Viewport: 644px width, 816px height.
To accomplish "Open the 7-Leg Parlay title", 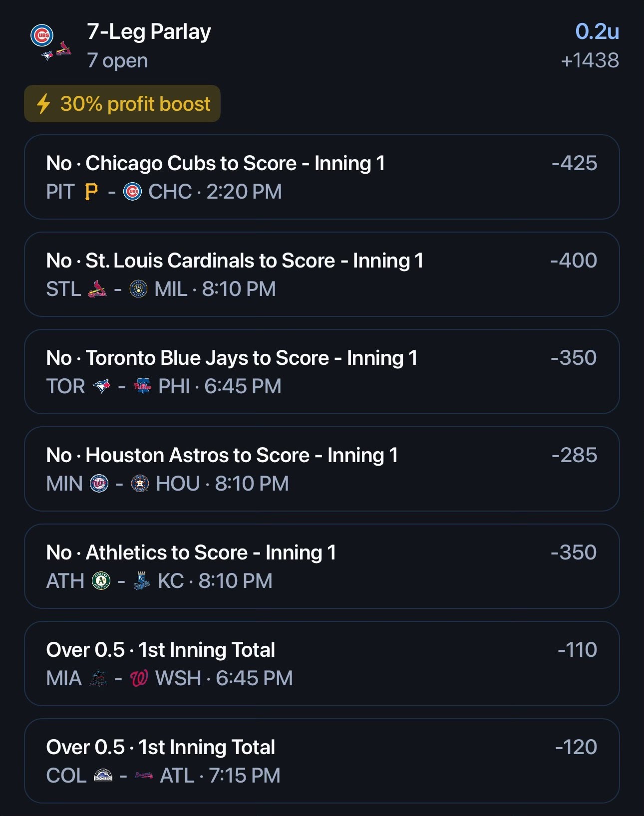I will pyautogui.click(x=149, y=32).
